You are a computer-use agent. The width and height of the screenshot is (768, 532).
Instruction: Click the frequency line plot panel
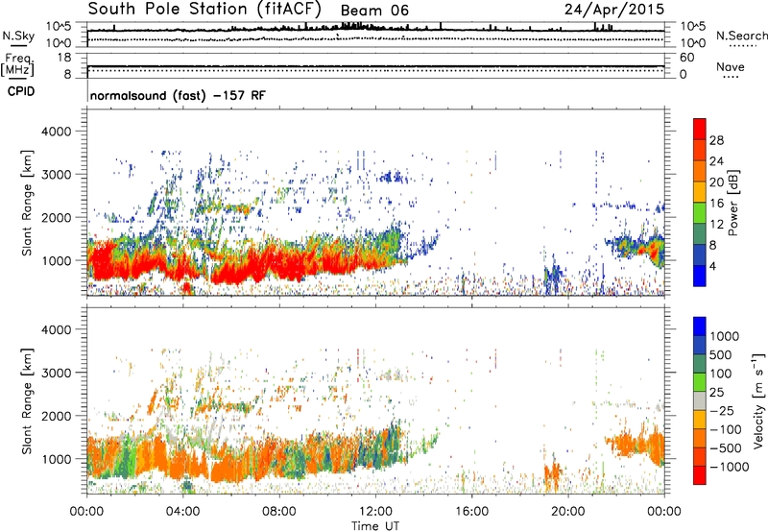coord(375,65)
